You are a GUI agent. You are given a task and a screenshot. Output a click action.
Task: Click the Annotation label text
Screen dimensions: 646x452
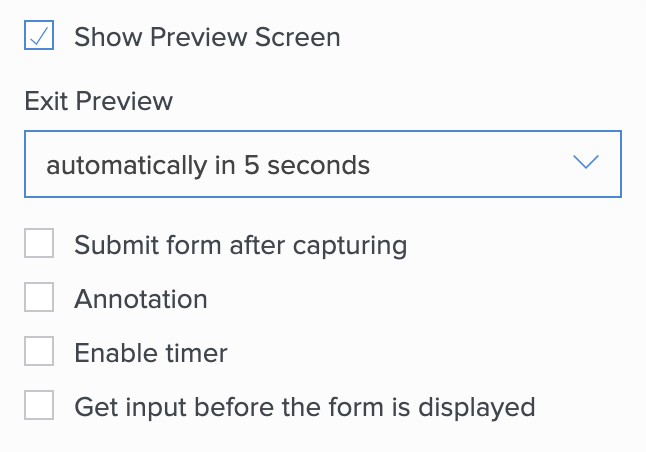[x=141, y=299]
